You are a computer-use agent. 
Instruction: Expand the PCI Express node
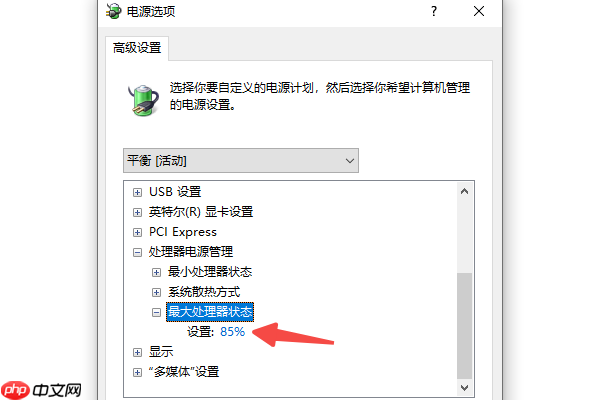tap(137, 232)
